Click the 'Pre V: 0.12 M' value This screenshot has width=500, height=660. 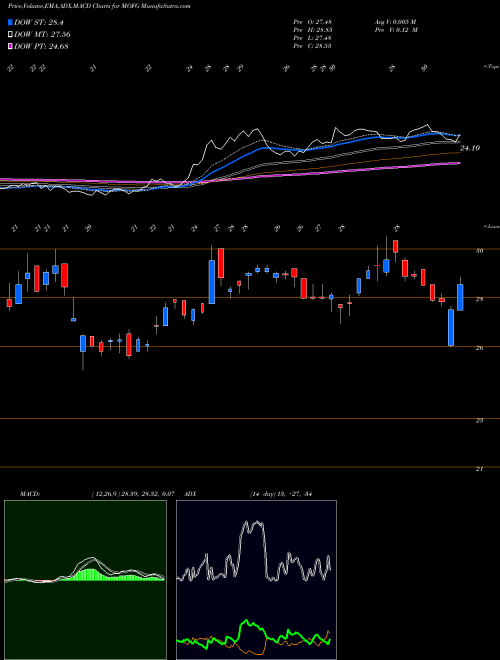coord(395,30)
